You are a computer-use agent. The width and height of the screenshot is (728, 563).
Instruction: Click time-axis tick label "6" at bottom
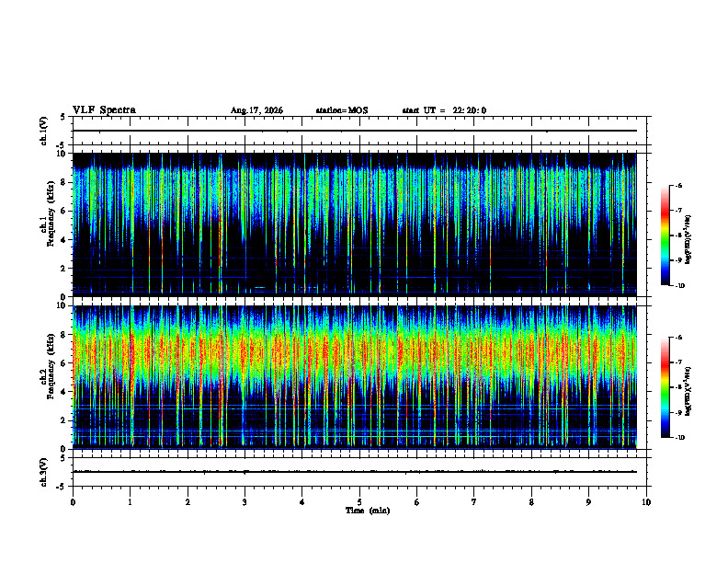417,502
